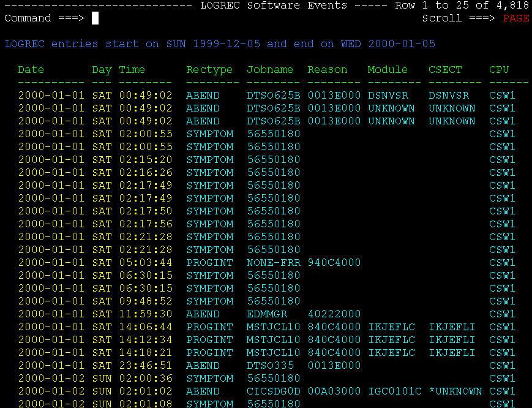
Task: Select the Date column header
Action: [x=31, y=70]
